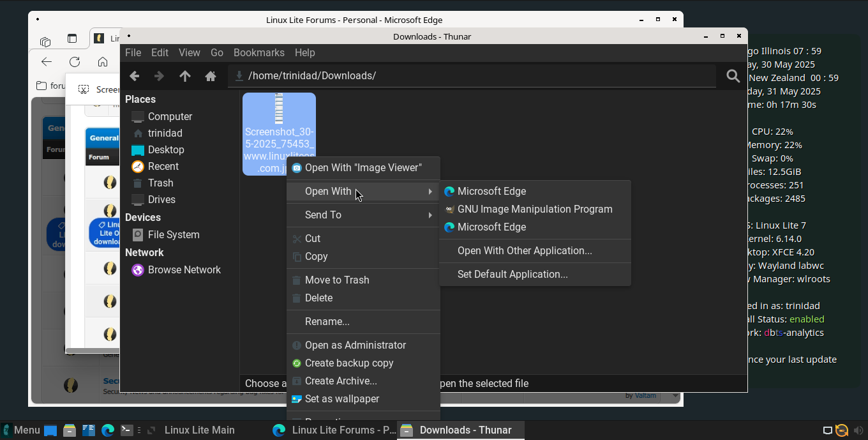Click the Edge home icon
Screen dimensions: 868x440
[103, 62]
